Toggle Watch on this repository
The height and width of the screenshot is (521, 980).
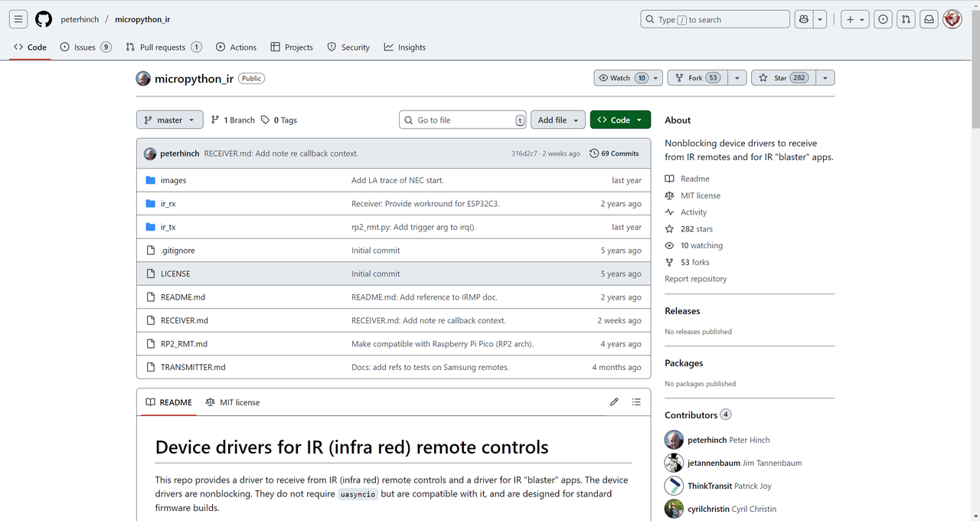point(621,77)
